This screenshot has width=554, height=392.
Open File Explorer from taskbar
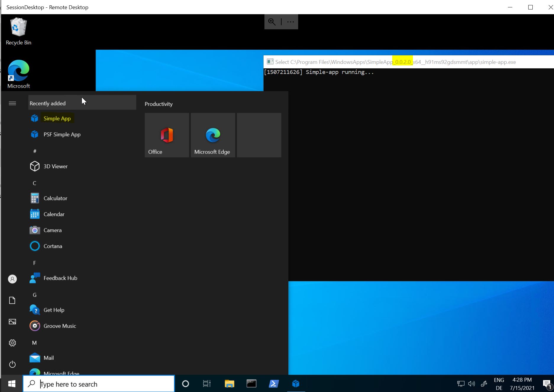(229, 384)
